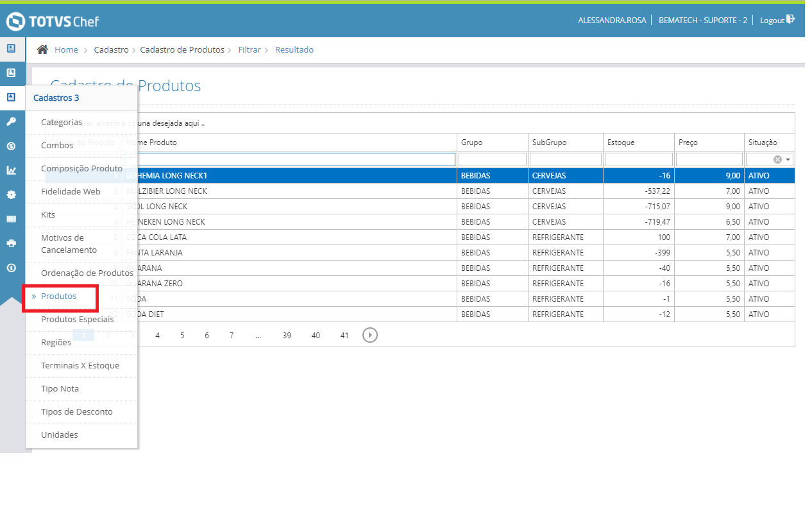Image resolution: width=812 pixels, height=525 pixels.
Task: Open the info circle sidebar icon
Action: [x=11, y=268]
